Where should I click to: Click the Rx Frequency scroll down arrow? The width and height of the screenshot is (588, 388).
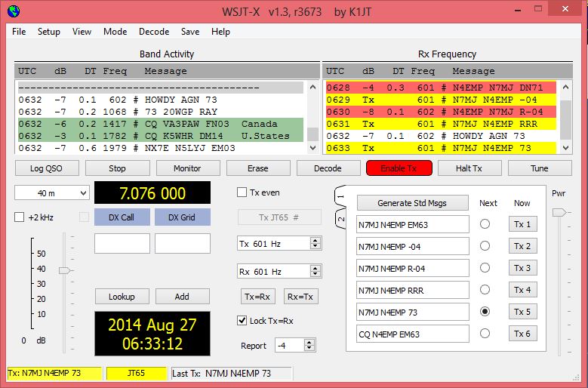(566, 148)
